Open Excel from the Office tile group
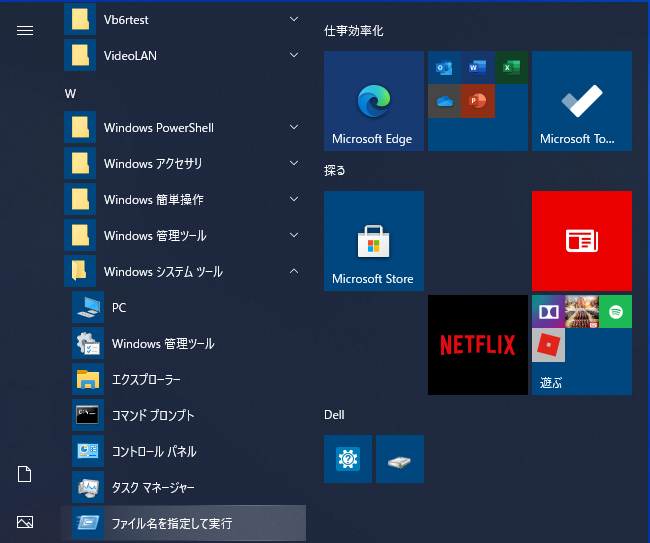 pos(512,68)
